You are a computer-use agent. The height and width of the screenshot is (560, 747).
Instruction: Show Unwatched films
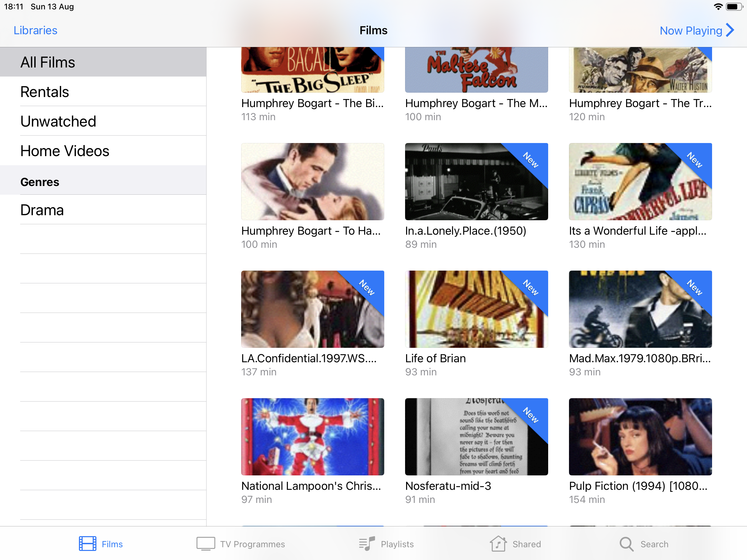pos(103,121)
